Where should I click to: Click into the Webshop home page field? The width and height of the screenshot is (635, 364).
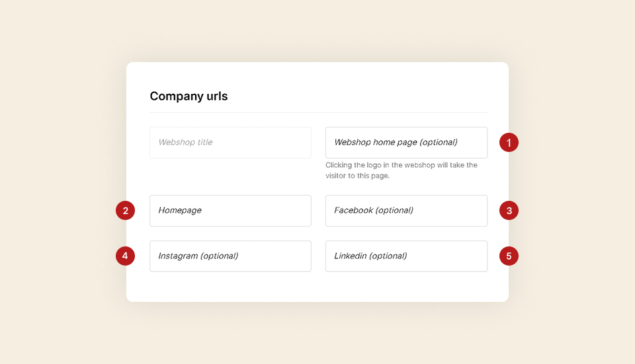click(406, 143)
